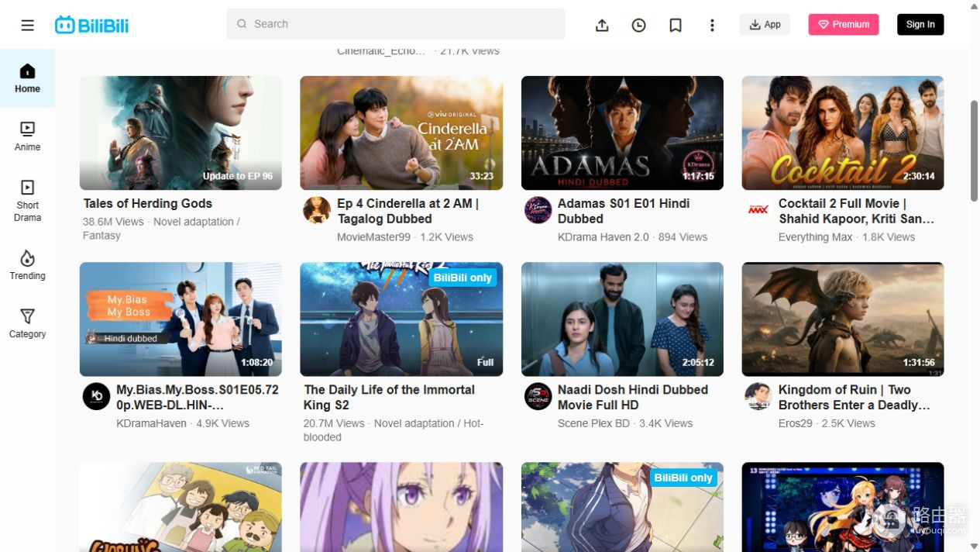Image resolution: width=980 pixels, height=552 pixels.
Task: Open the three-dot more options menu
Action: click(x=712, y=25)
